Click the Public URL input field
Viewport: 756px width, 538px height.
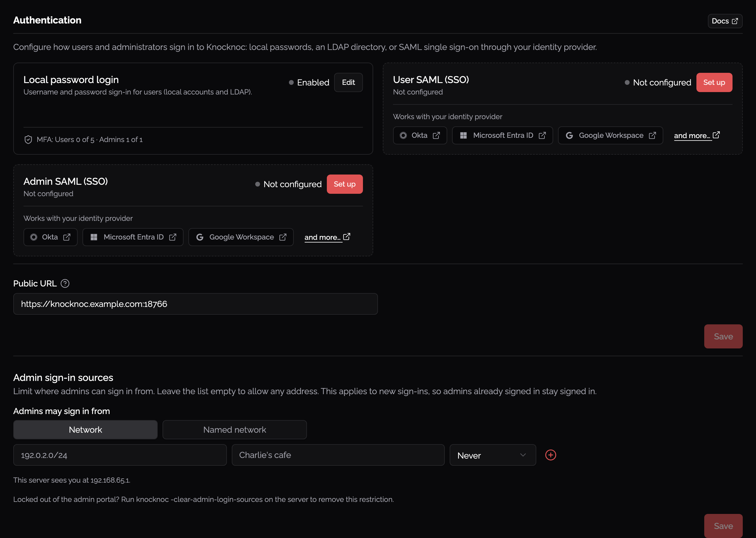point(195,304)
